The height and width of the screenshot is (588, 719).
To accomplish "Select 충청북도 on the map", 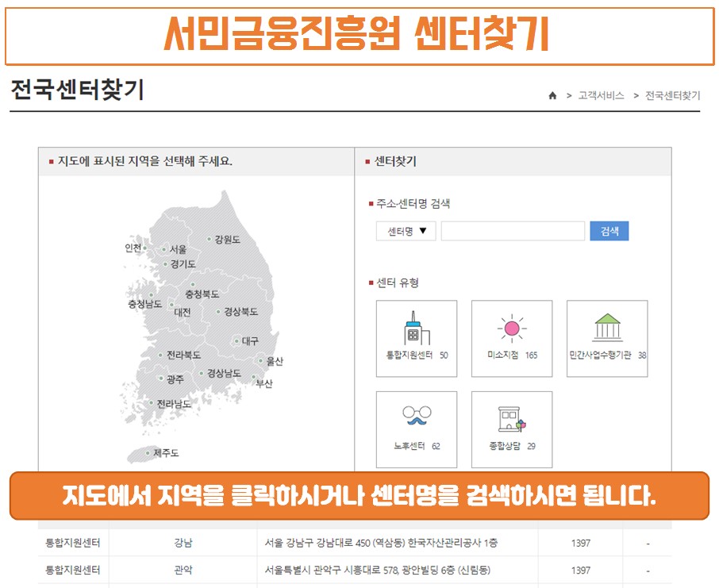I will tap(202, 294).
